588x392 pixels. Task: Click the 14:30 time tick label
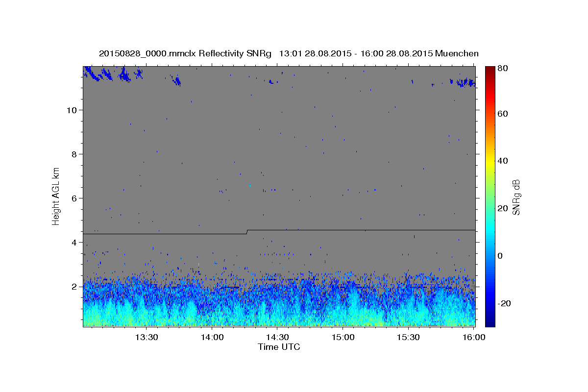[278, 337]
